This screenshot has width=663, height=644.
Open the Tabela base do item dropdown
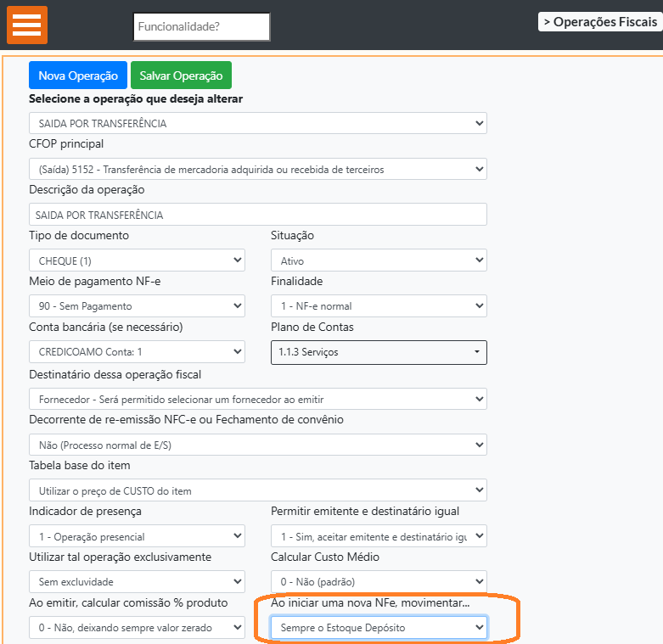tap(258, 490)
